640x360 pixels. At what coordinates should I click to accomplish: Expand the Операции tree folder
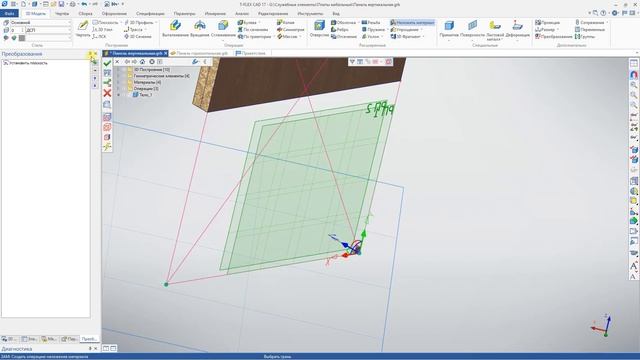pyautogui.click(x=119, y=88)
